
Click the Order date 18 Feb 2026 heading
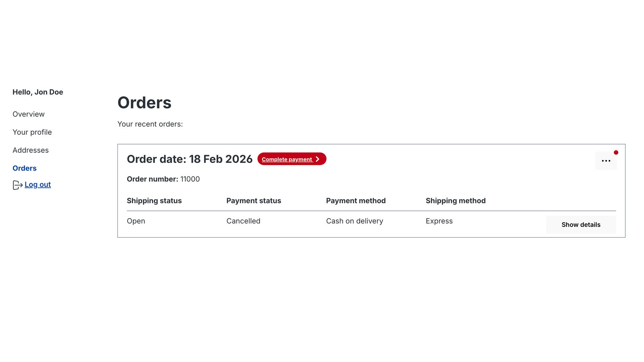190,159
